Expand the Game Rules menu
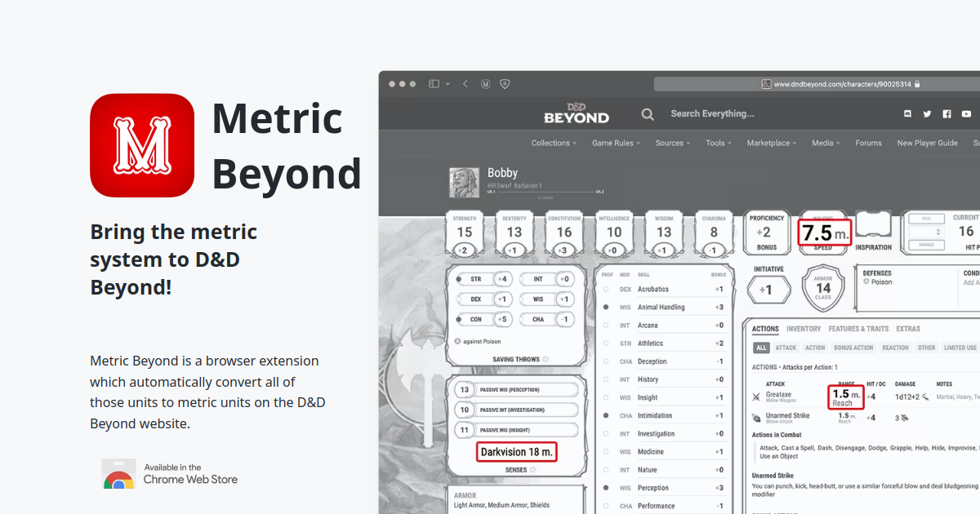This screenshot has height=514, width=980. (x=616, y=143)
